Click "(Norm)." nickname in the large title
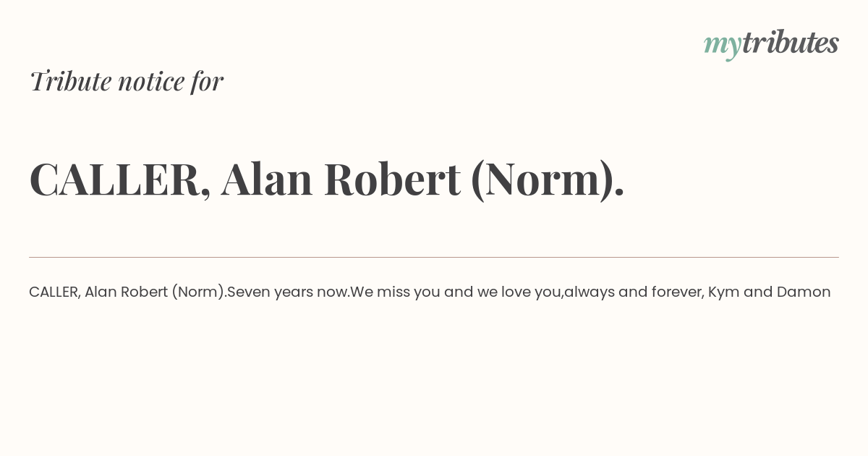 (x=548, y=180)
